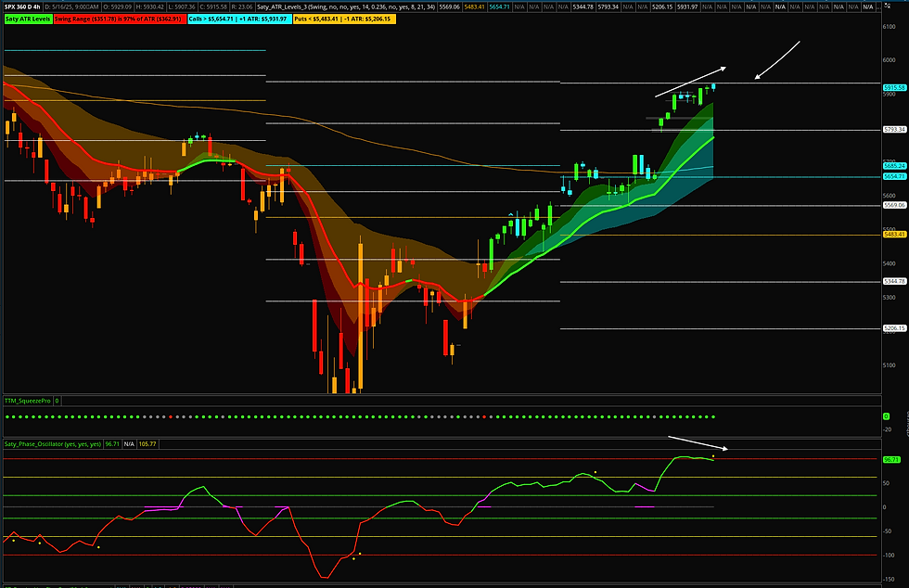Click the orange Puts < $5,483.41 label

point(344,19)
